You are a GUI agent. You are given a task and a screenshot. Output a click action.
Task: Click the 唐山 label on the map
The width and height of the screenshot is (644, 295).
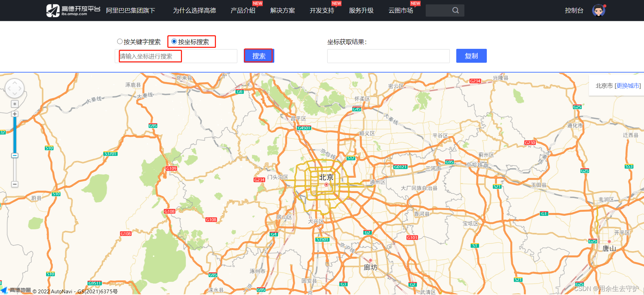click(x=609, y=249)
